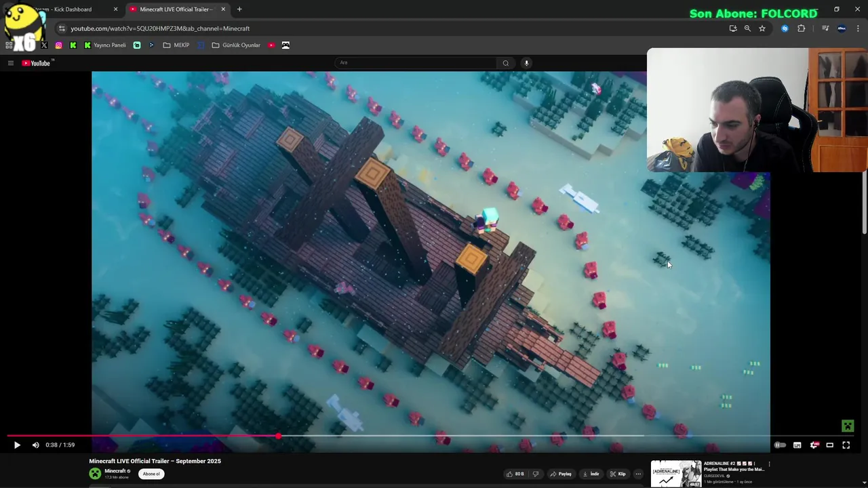Toggle the autoplay switch in player controls
The height and width of the screenshot is (488, 868).
click(x=780, y=445)
